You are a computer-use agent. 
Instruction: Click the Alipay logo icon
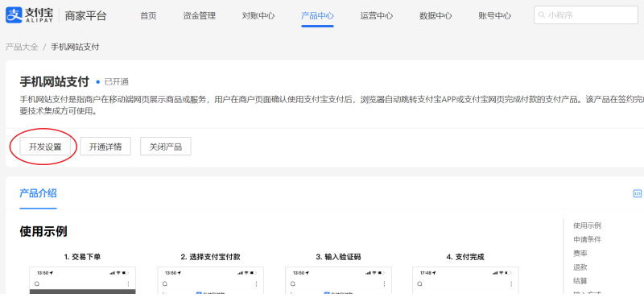[x=14, y=15]
